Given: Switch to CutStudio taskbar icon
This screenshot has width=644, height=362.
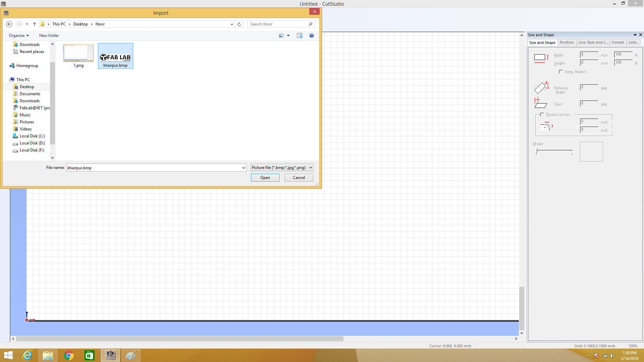Looking at the screenshot, I should tap(110, 355).
